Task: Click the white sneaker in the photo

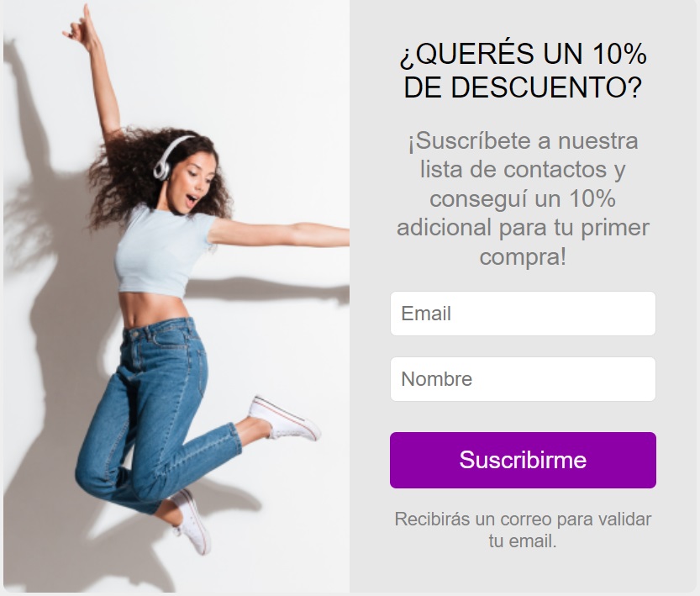Action: coord(284,419)
